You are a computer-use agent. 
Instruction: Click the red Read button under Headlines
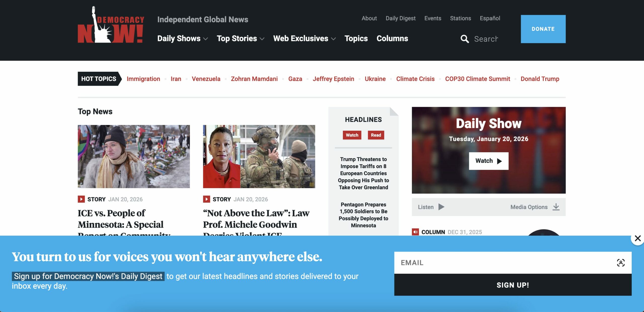[x=376, y=135]
